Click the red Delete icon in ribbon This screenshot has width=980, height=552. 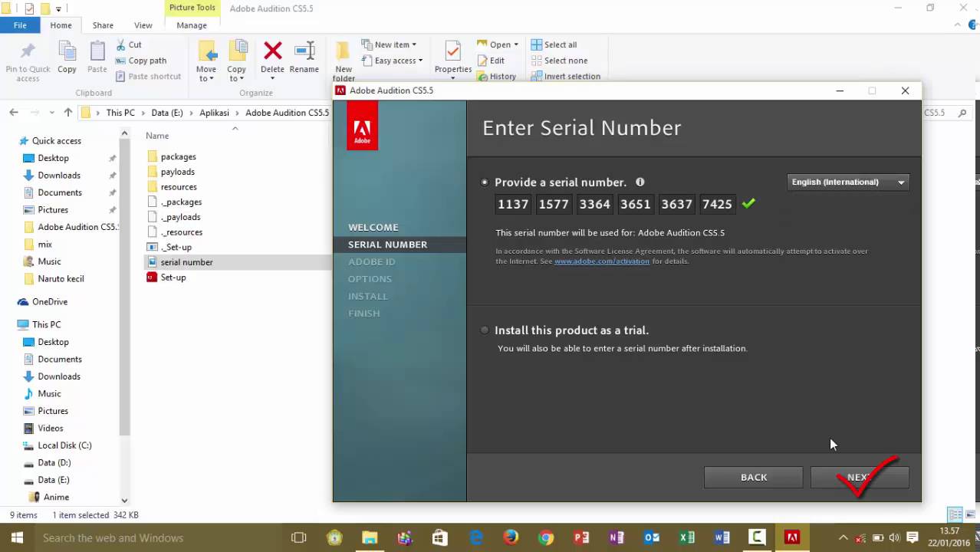[x=272, y=51]
